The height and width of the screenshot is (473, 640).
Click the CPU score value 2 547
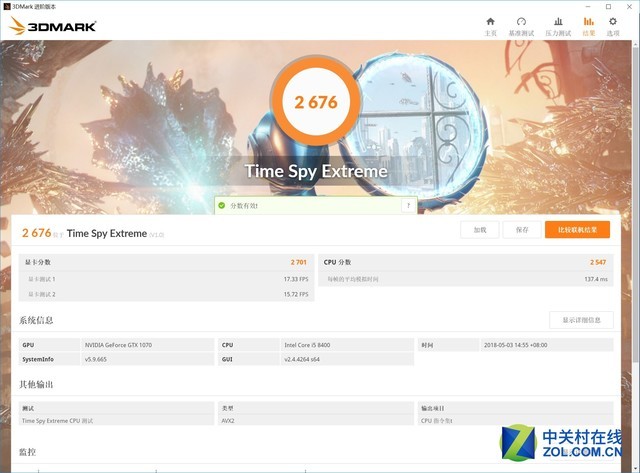(598, 262)
